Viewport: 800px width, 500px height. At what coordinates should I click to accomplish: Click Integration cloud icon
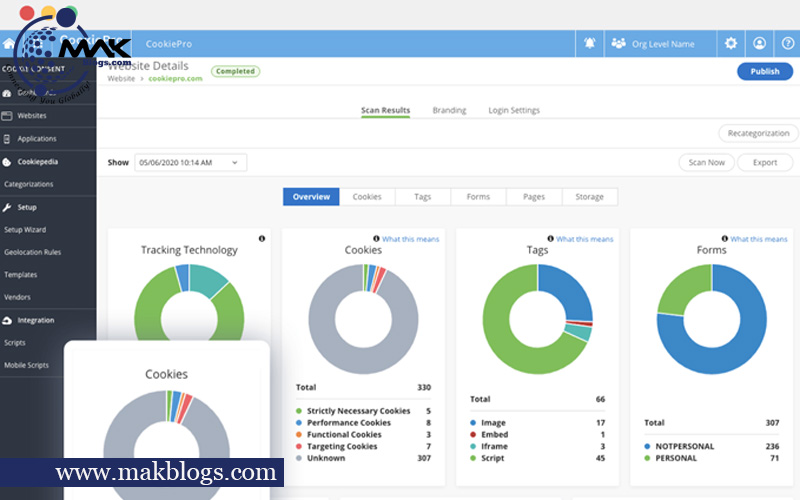pyautogui.click(x=7, y=320)
